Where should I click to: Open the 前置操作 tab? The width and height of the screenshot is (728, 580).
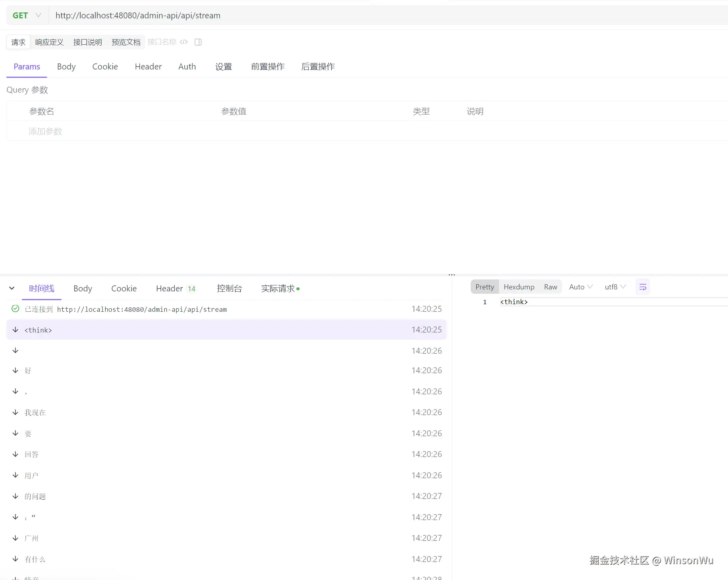coord(268,67)
